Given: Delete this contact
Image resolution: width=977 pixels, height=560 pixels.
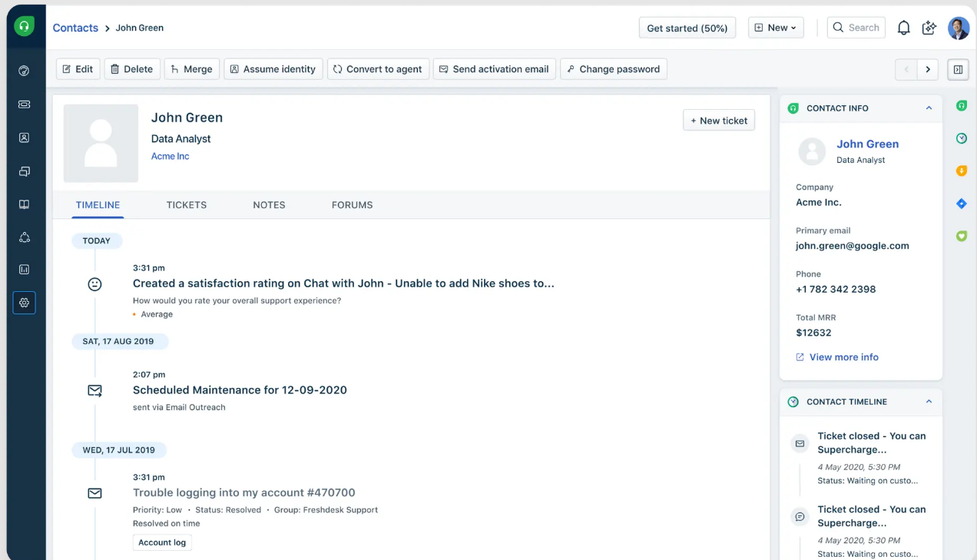Looking at the screenshot, I should click(x=132, y=69).
